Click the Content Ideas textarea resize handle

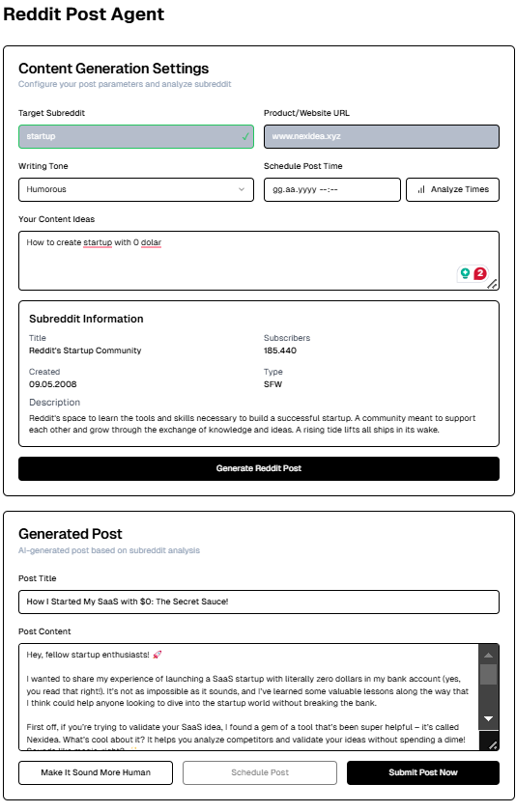[x=493, y=284]
